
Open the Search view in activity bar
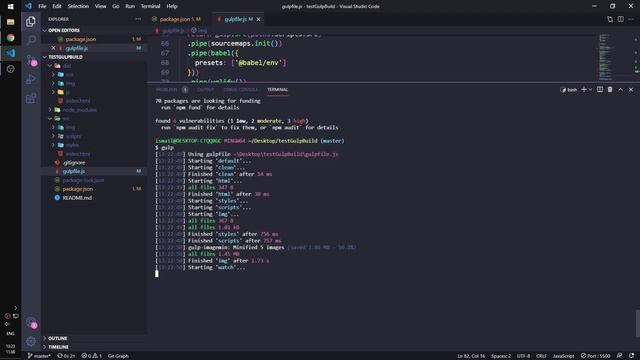pos(31,40)
